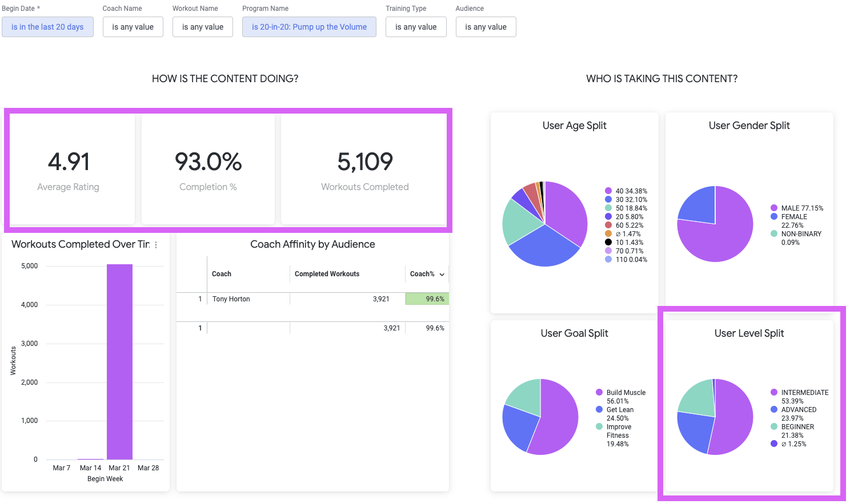The image size is (850, 504).
Task: Sort by the Completed Workouts column header
Action: (327, 274)
